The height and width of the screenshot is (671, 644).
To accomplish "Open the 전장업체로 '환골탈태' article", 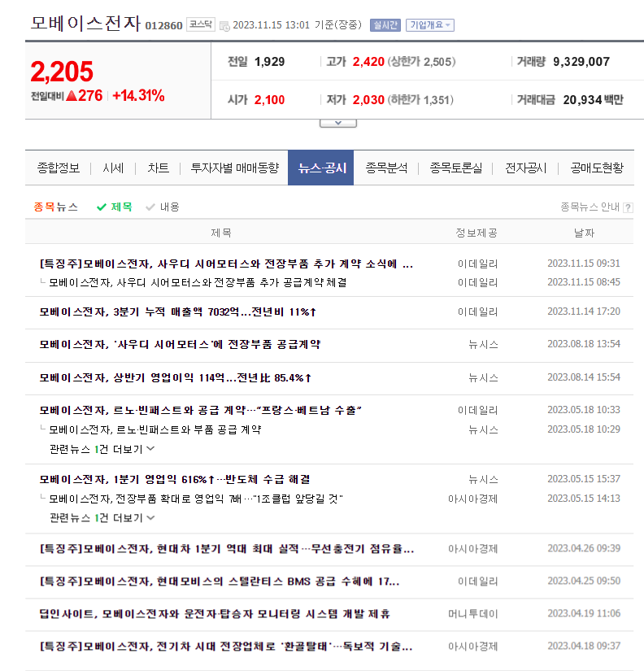I will [226, 646].
